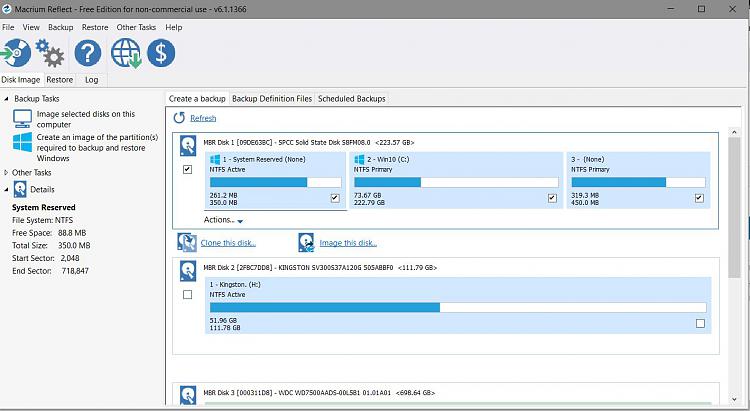Click the Refresh circular arrow icon

click(179, 118)
